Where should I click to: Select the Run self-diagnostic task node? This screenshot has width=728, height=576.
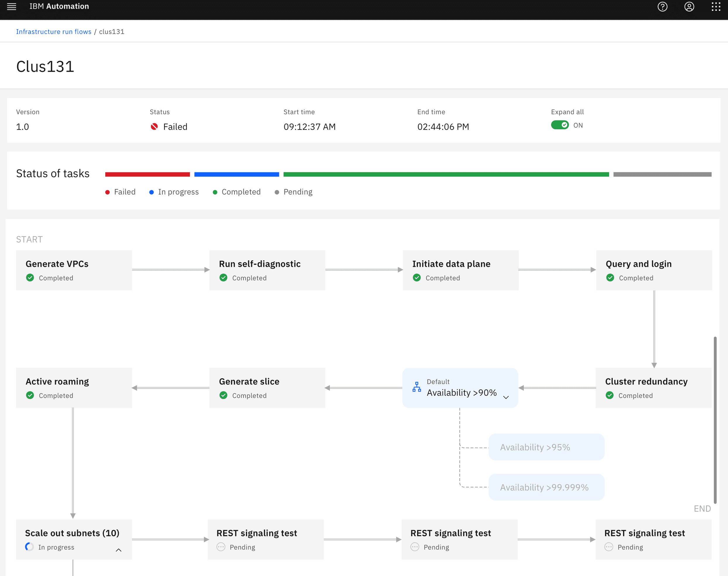[x=267, y=270]
